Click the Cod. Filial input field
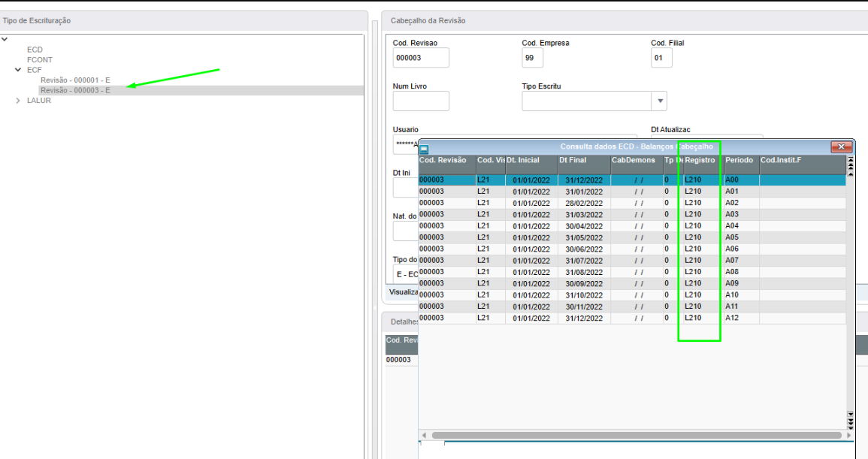The width and height of the screenshot is (868, 459). [x=661, y=58]
